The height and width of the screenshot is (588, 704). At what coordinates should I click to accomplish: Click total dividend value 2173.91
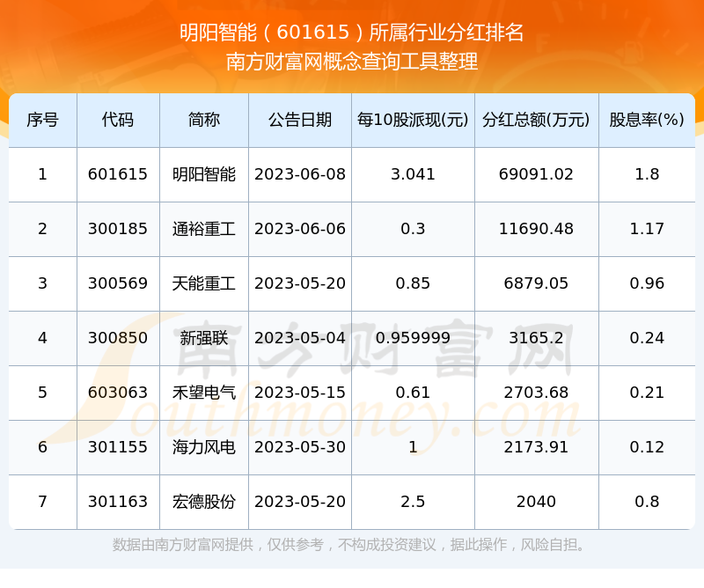[536, 447]
